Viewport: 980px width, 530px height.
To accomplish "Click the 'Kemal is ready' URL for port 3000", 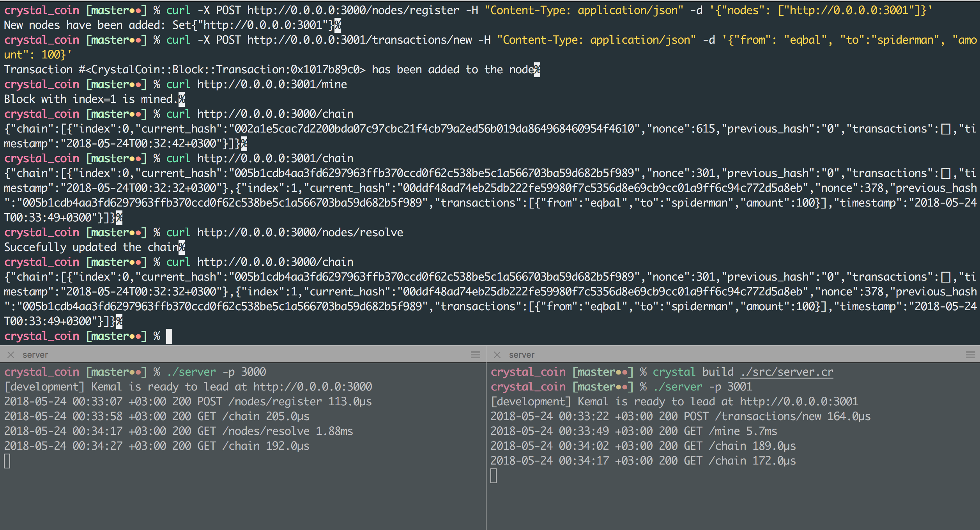I will [312, 387].
